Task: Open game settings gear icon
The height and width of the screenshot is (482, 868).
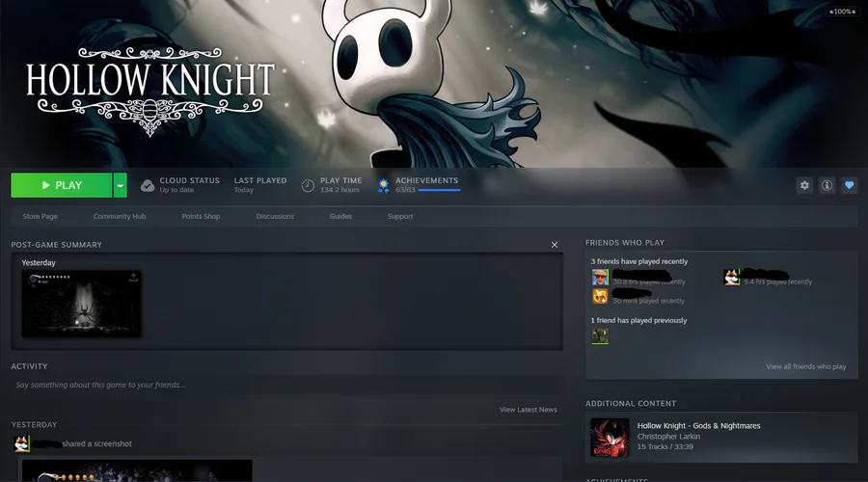Action: (804, 185)
